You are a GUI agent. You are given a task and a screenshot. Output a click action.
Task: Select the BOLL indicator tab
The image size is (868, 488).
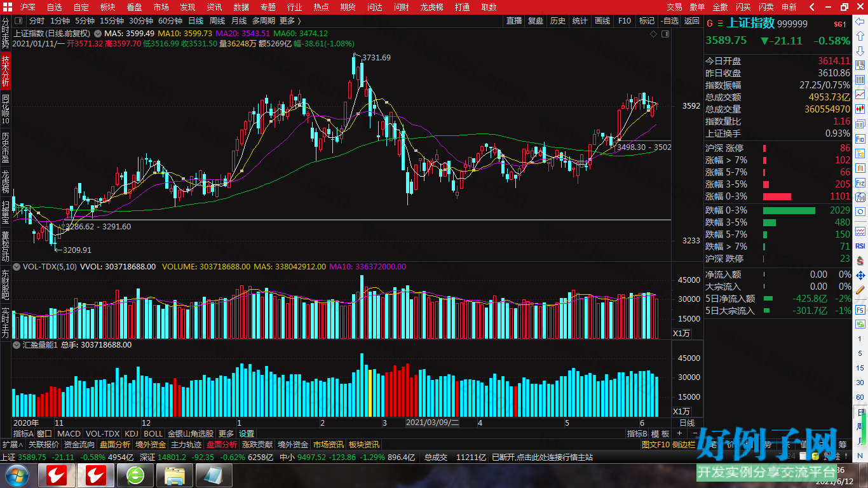153,433
